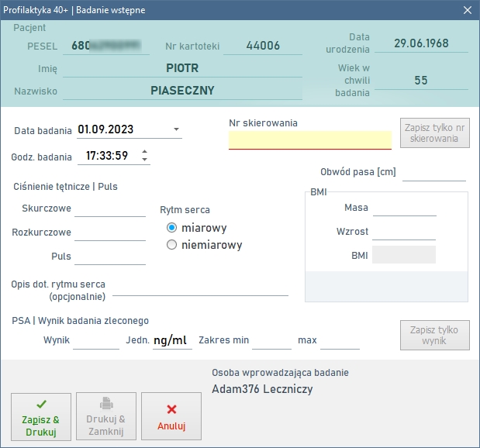This screenshot has width=480, height=448.
Task: Click the Wzrost field in BMI group
Action: [x=404, y=232]
